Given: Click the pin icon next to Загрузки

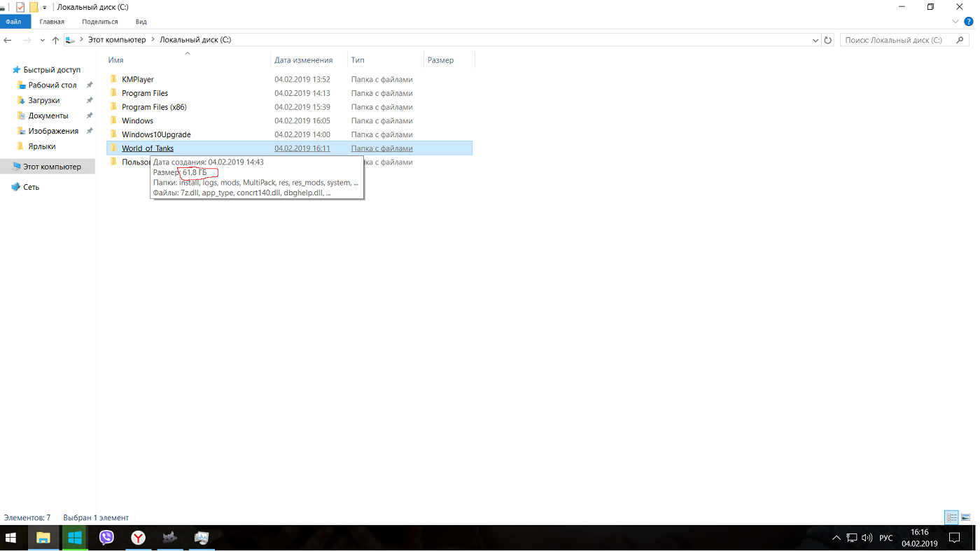Looking at the screenshot, I should click(90, 100).
